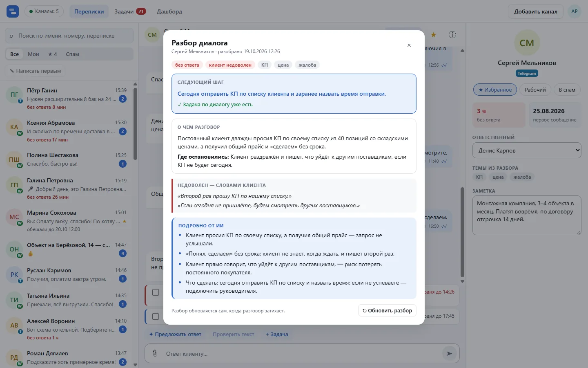588x368 pixels.
Task: Open the Ответственный dropdown with Денис Карпов
Action: click(527, 150)
